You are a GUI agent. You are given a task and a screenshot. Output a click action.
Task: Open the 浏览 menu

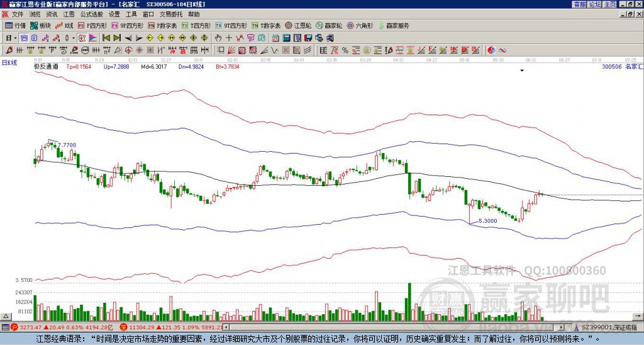[35, 14]
